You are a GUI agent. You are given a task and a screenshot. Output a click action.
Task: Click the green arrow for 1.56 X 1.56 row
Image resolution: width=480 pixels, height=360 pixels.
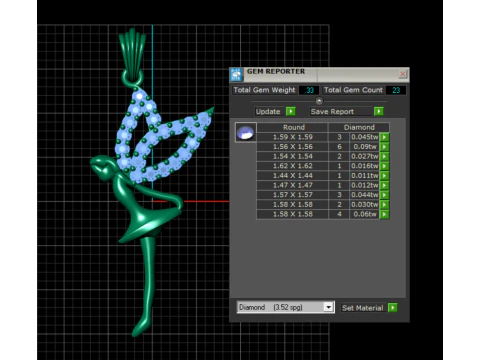(x=384, y=147)
